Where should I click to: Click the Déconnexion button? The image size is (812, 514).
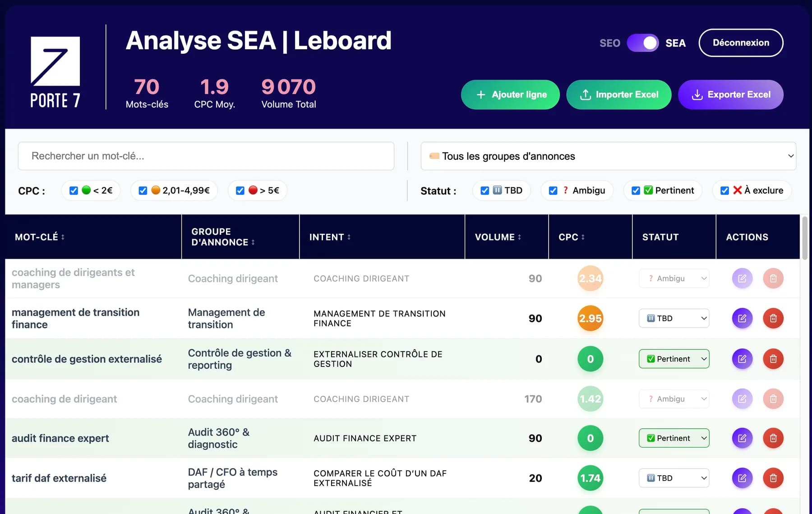[x=741, y=43]
